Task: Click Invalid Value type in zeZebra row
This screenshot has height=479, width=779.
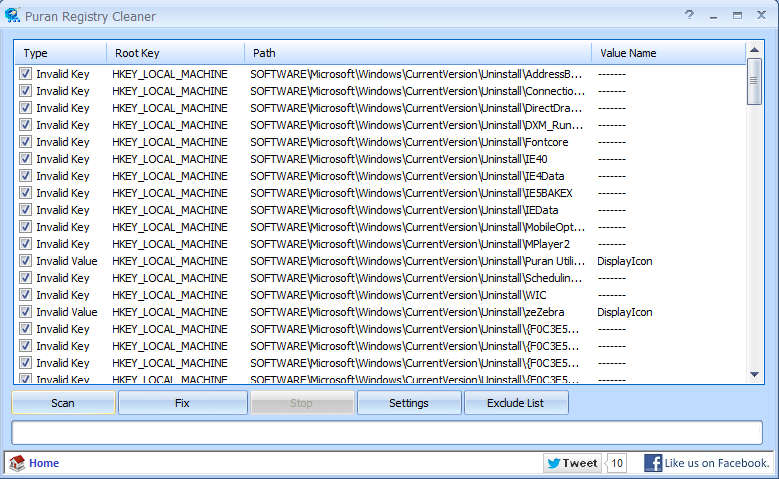Action: pyautogui.click(x=67, y=312)
